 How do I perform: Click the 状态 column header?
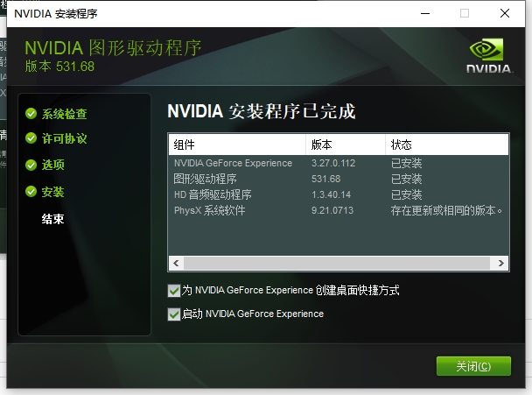point(446,145)
